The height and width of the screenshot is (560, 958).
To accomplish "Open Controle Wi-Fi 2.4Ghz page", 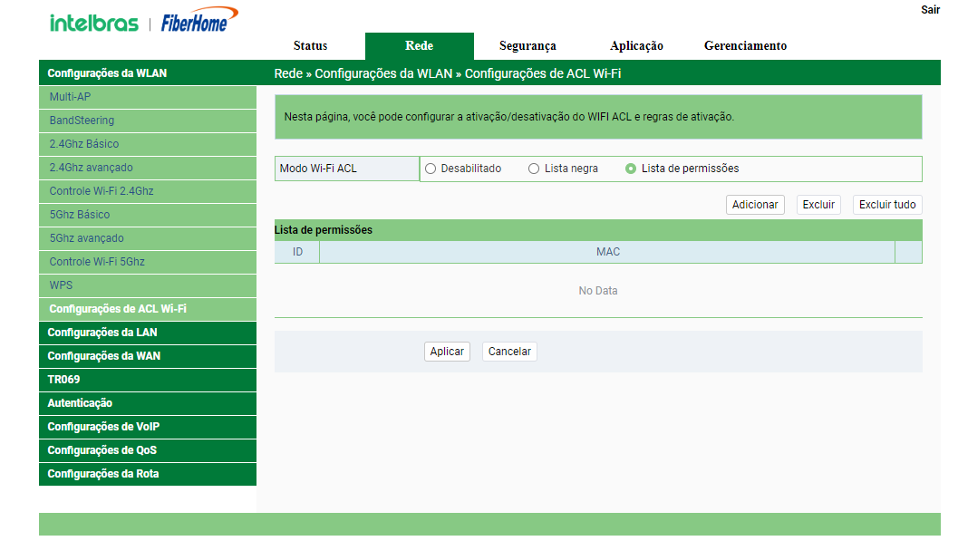I will point(148,191).
